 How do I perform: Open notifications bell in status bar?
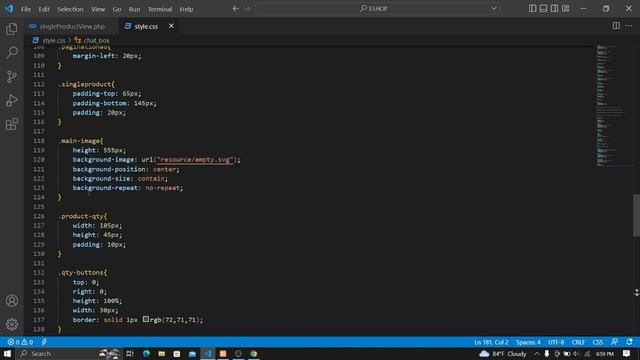pyautogui.click(x=629, y=342)
